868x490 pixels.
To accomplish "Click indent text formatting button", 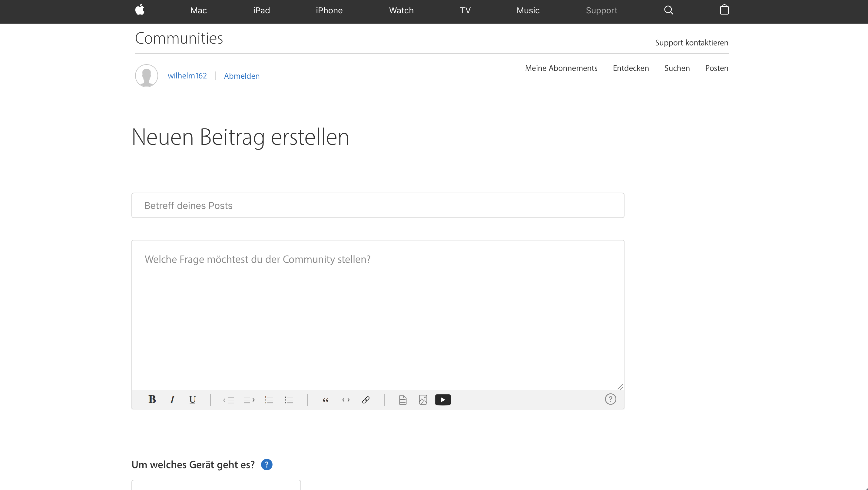I will point(249,399).
